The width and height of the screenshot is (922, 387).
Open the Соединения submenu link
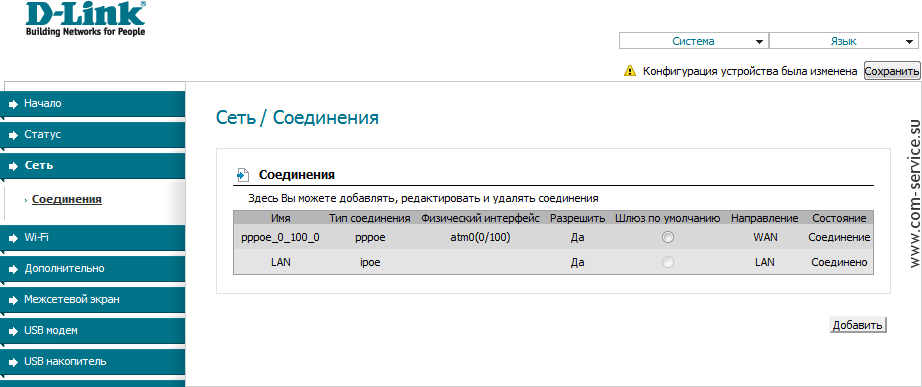[66, 199]
